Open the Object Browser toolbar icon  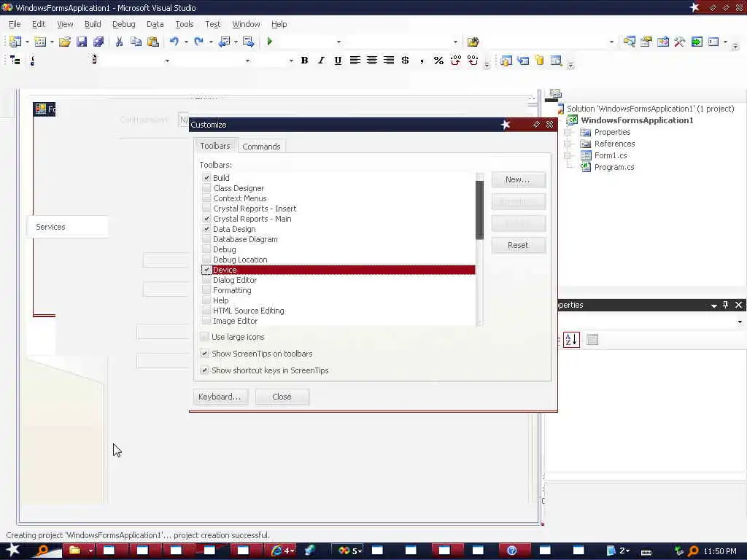point(662,42)
